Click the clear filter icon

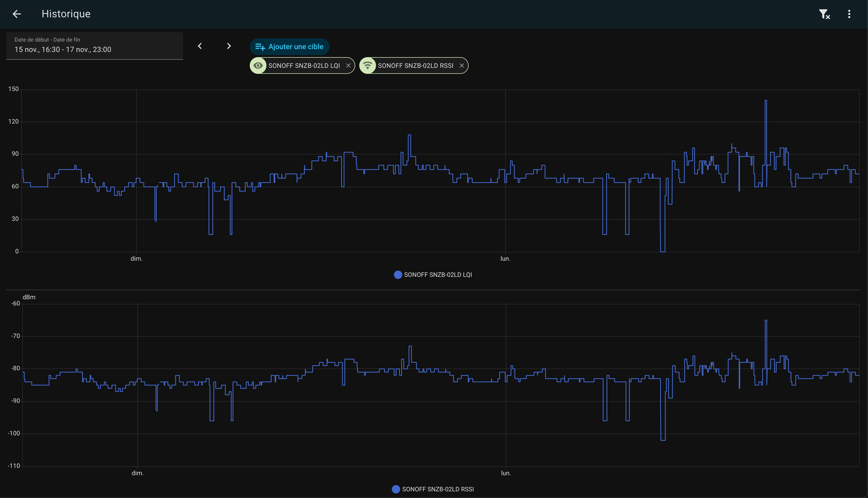[824, 14]
